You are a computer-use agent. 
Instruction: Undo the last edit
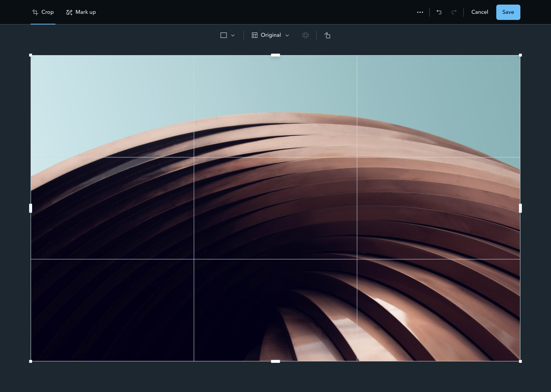pos(439,12)
